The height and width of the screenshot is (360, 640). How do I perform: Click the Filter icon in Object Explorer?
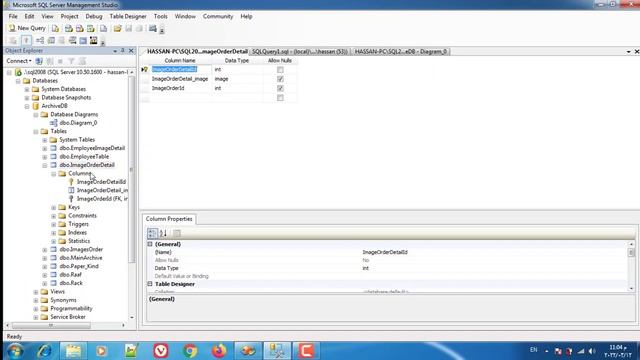pyautogui.click(x=71, y=61)
